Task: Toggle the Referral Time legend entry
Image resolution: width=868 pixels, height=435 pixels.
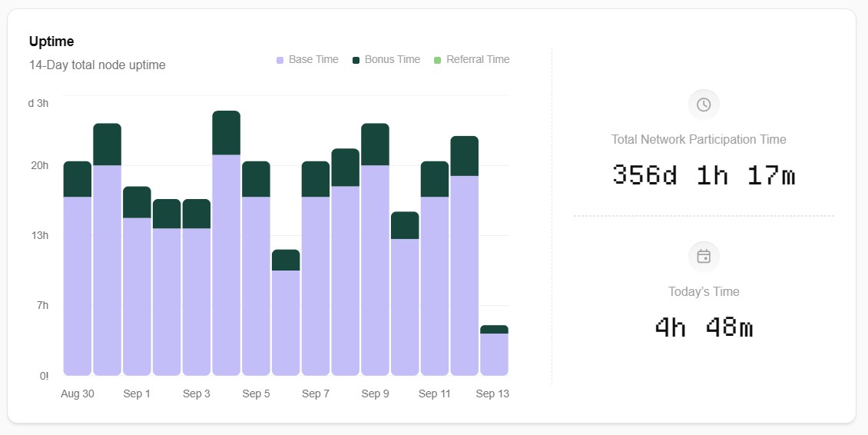Action: click(472, 59)
